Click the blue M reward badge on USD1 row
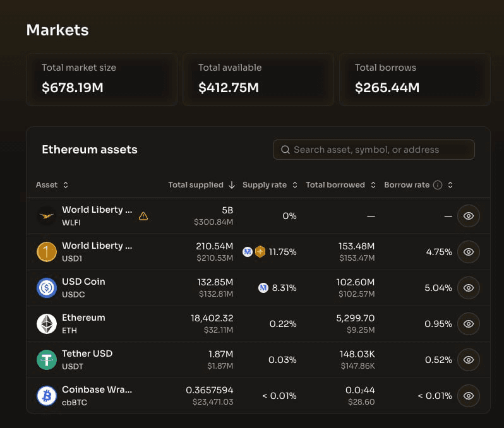 tap(247, 252)
